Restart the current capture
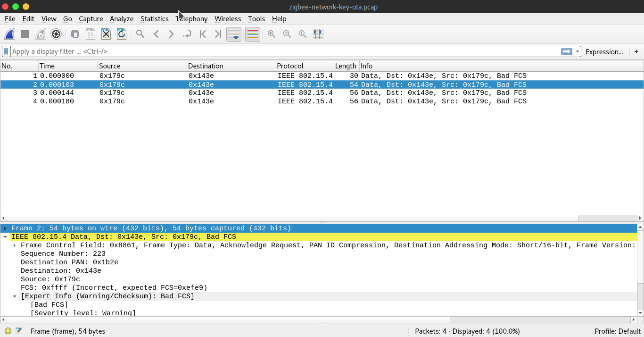 click(41, 34)
